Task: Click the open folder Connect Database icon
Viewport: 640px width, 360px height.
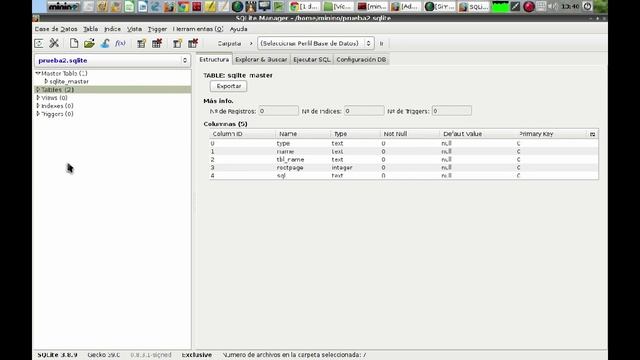Action: point(89,43)
